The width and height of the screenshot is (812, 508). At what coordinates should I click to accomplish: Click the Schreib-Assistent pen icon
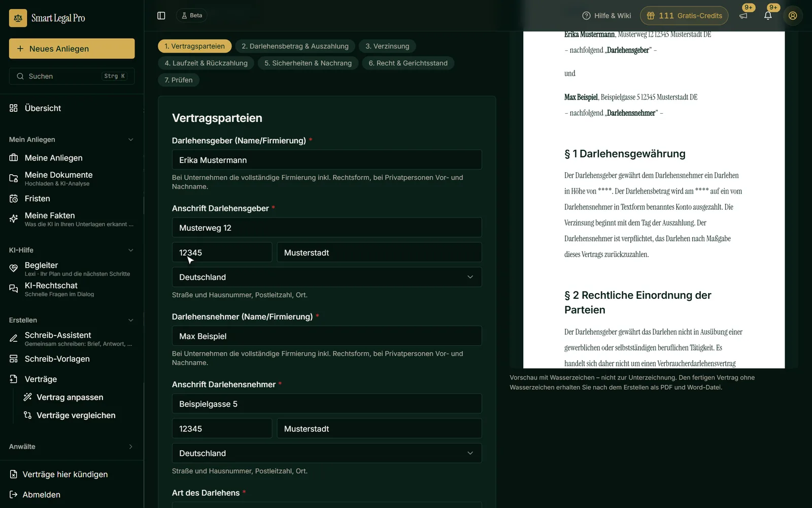[14, 338]
